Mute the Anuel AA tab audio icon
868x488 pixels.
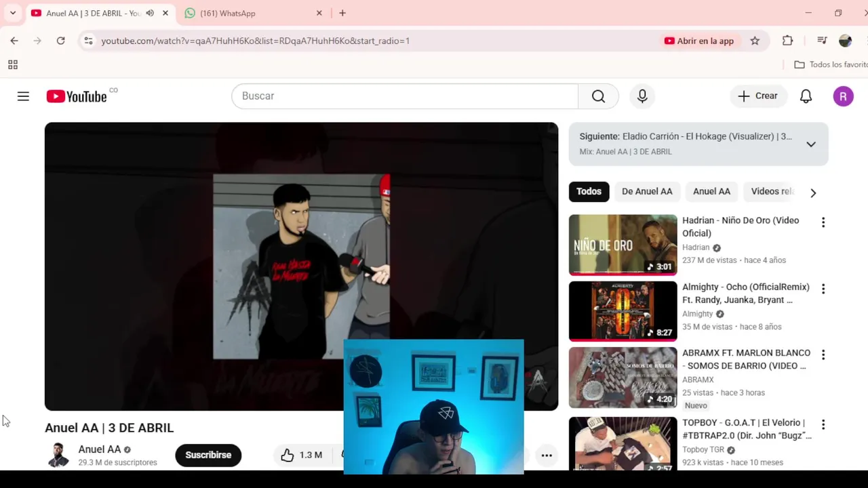point(150,13)
